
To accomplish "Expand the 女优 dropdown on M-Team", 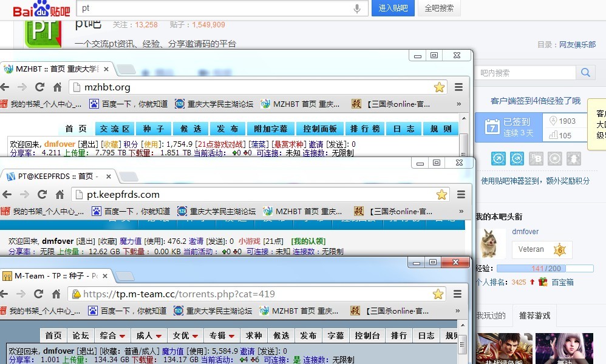I will pos(186,336).
